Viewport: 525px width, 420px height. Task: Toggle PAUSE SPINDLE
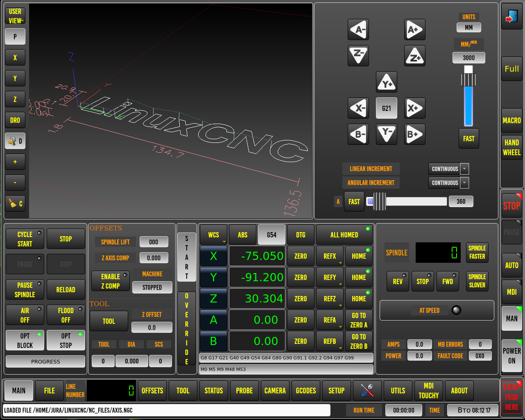click(x=25, y=290)
